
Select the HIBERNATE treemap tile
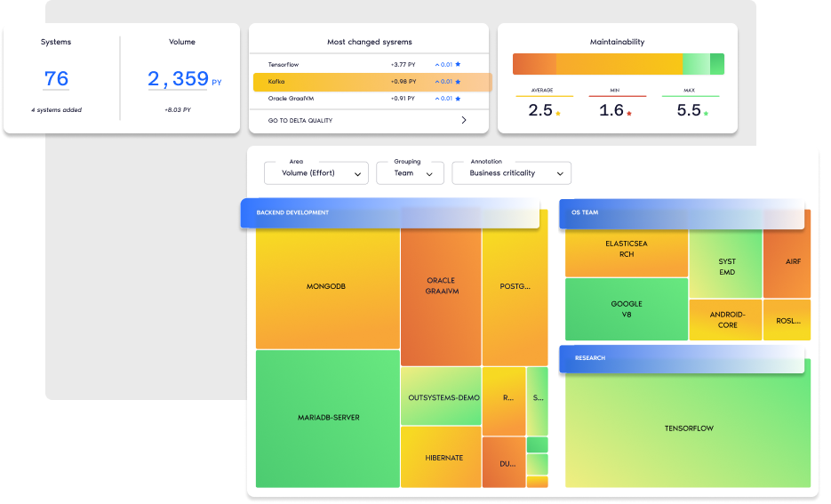(x=441, y=457)
